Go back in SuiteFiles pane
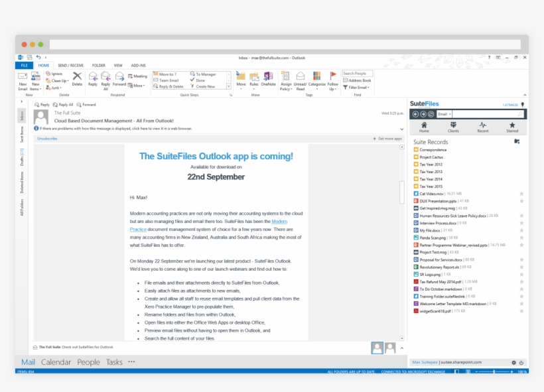 coord(415,114)
